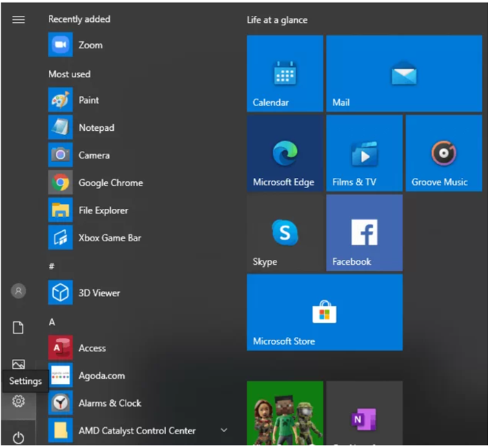Open Documents icon in left sidebar

point(19,328)
